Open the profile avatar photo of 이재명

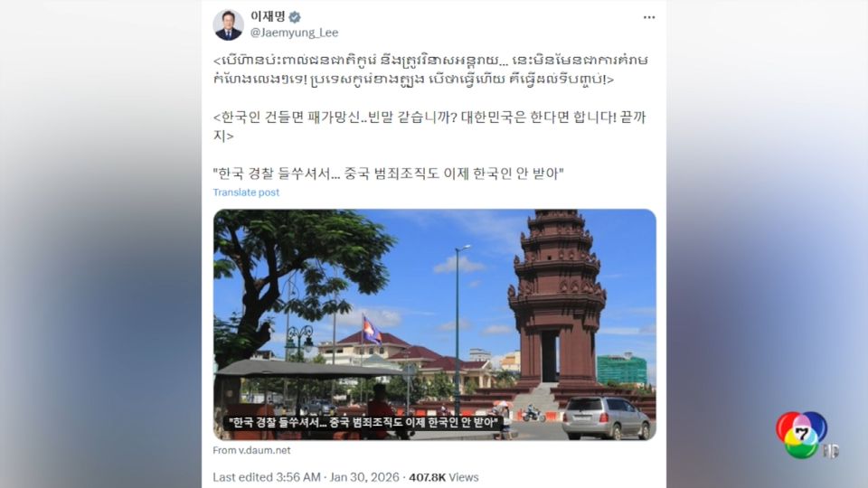tap(228, 25)
